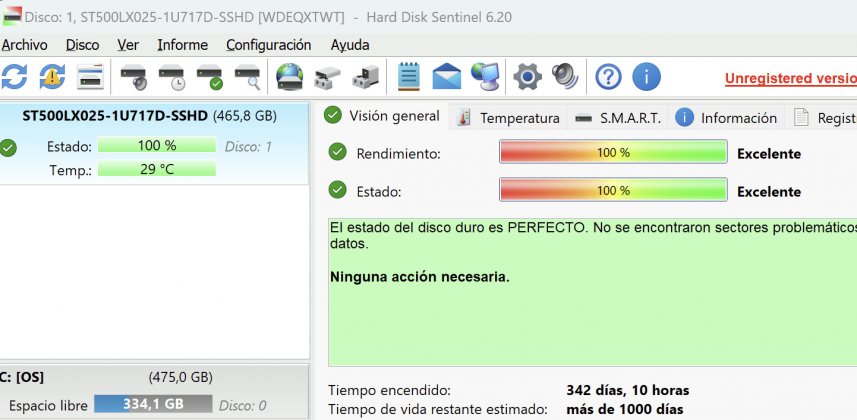Open the Ver menu
The image size is (857, 420).
(128, 45)
